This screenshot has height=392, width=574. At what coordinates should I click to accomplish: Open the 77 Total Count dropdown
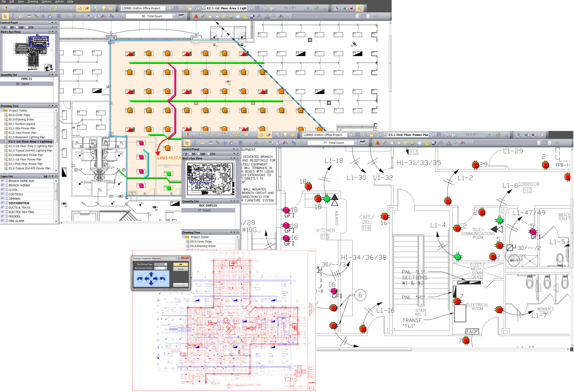[356, 143]
